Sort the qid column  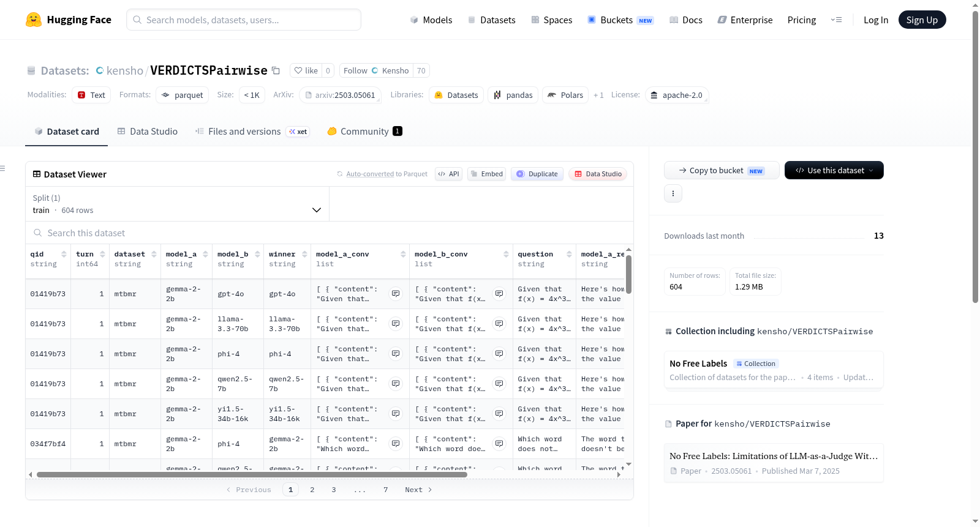64,254
